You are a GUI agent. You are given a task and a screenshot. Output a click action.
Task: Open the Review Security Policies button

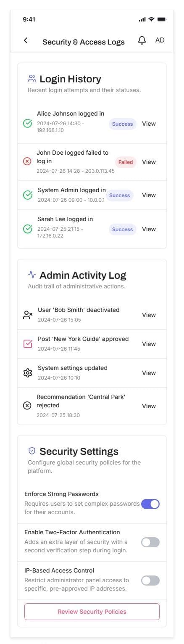(x=92, y=612)
